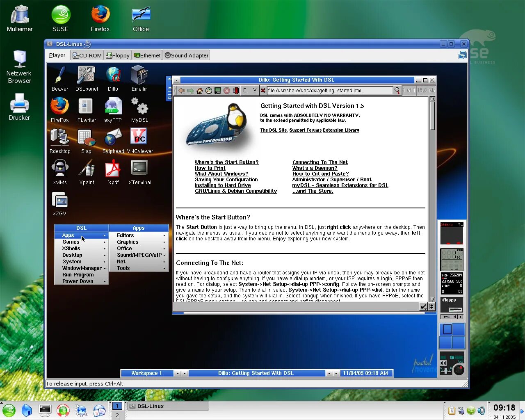
Task: Click Dillo's Stop loading icon
Action: tap(227, 91)
